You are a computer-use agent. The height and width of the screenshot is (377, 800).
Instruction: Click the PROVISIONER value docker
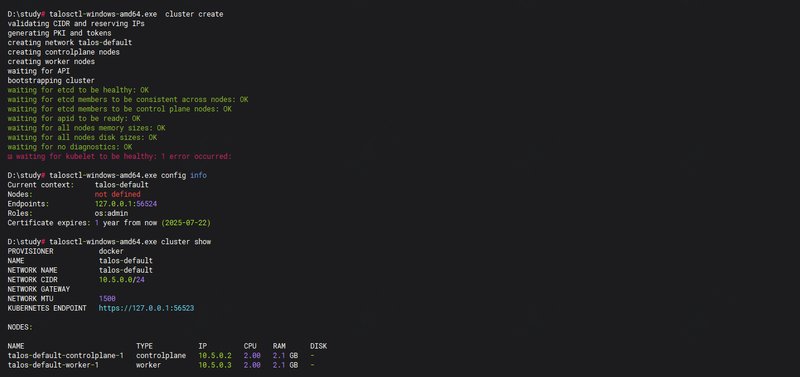(111, 251)
